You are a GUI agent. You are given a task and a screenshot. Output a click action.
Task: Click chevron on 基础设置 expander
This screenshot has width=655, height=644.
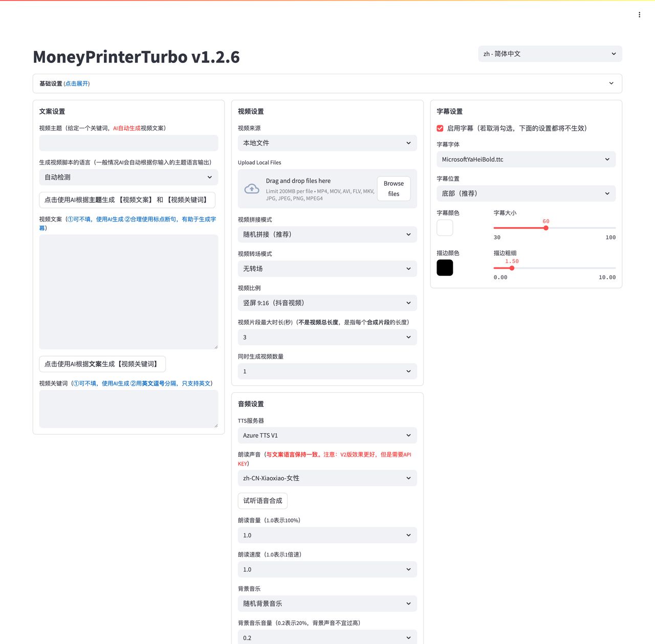pos(611,83)
